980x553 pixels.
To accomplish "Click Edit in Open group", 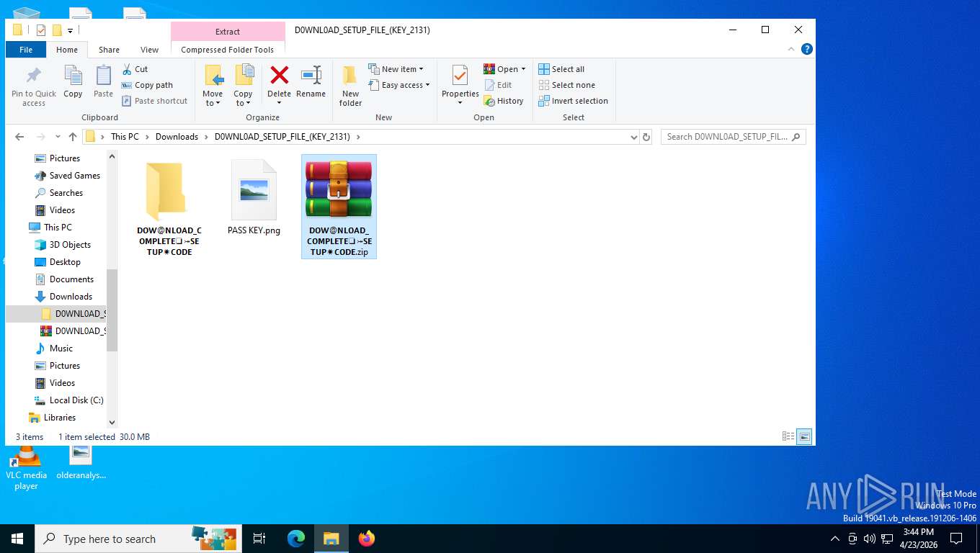I will (x=498, y=85).
